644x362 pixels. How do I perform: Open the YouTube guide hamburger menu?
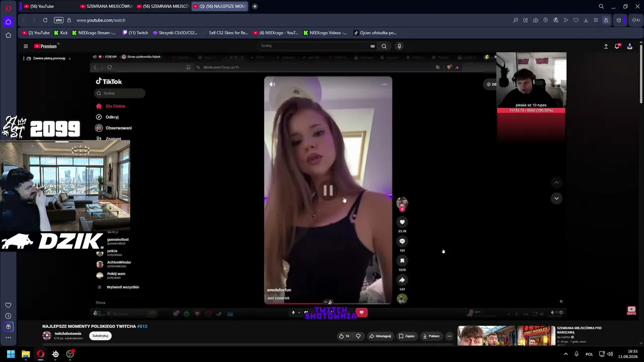pyautogui.click(x=26, y=46)
